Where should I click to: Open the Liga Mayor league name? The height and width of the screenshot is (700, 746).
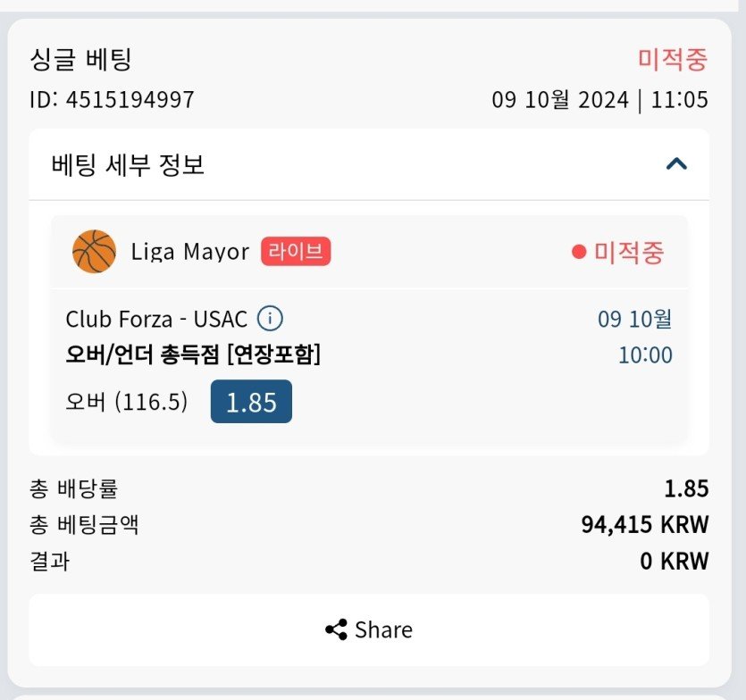pyautogui.click(x=189, y=252)
